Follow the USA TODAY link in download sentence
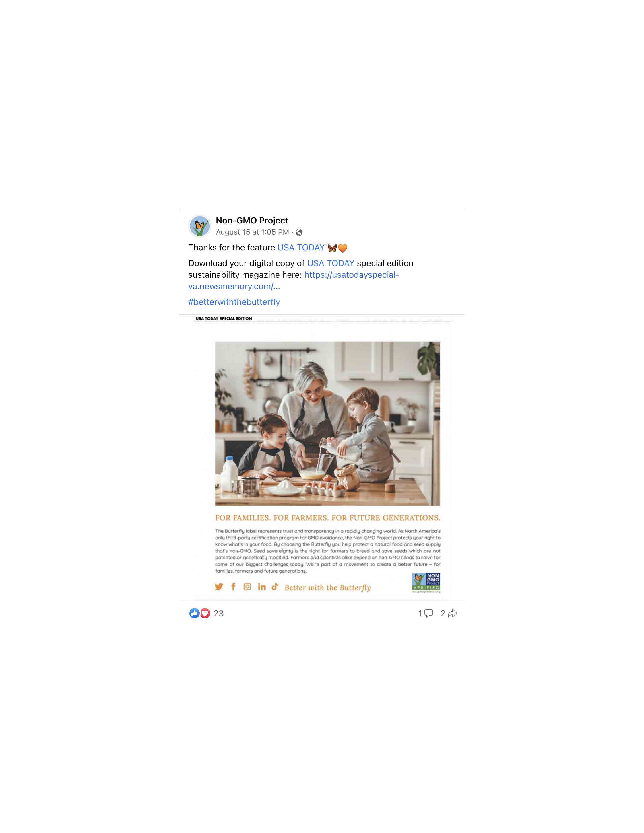This screenshot has width=644, height=833. tap(330, 263)
